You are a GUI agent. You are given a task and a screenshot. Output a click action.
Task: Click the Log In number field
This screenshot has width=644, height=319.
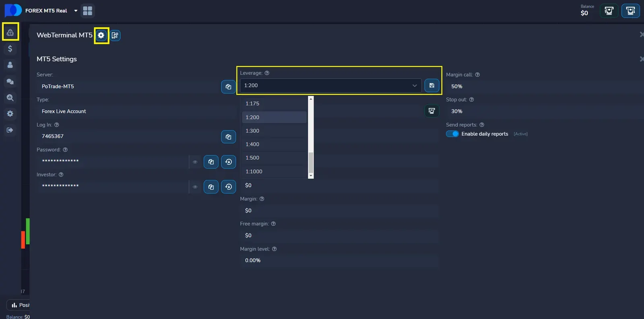point(129,136)
